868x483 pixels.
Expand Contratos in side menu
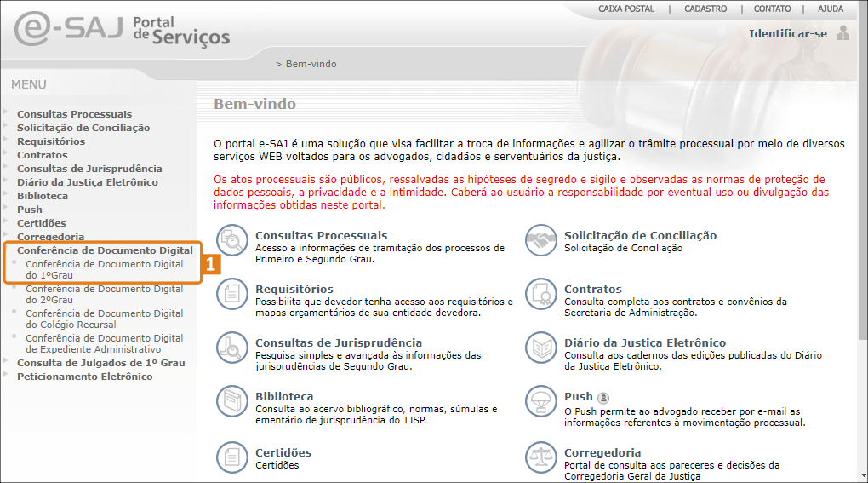point(42,155)
